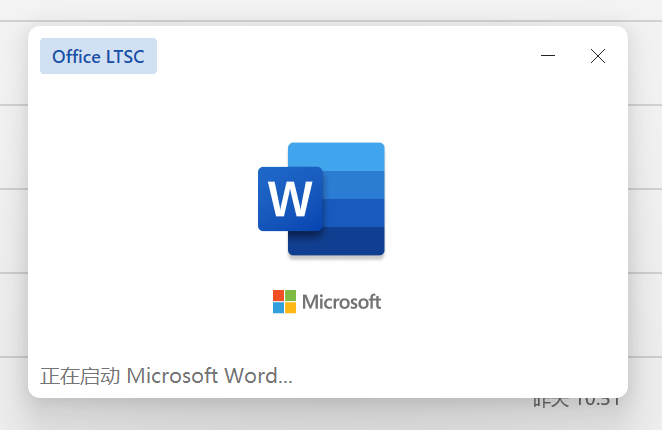The image size is (662, 430).
Task: Click the '正在启动 Microsoft Word...' status text
Action: (166, 376)
